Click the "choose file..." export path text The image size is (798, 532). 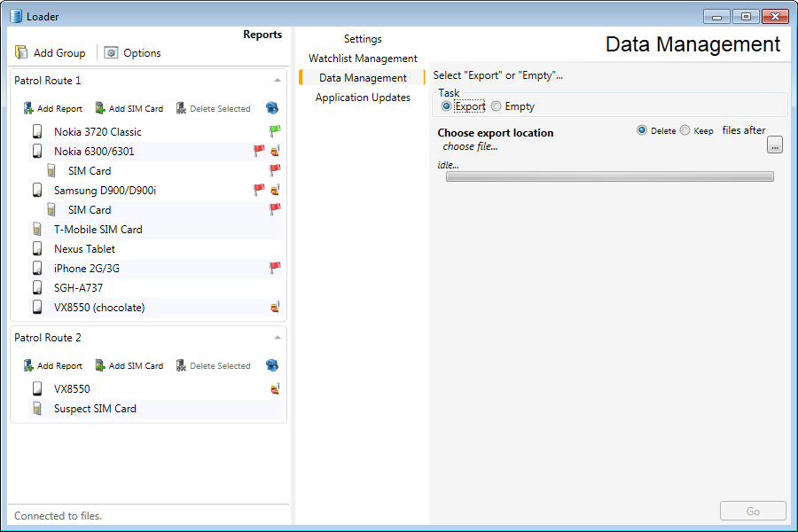[x=470, y=146]
